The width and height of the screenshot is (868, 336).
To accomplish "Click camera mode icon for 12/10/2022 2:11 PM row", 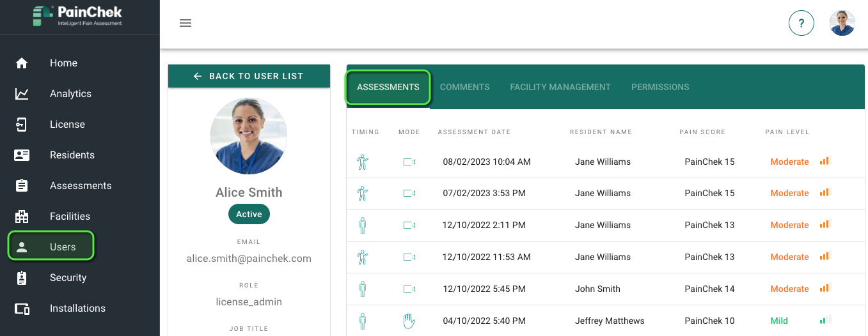I will pos(409,225).
